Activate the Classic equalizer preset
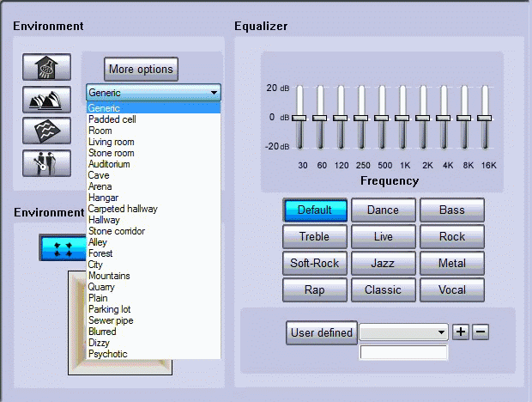532x402 pixels. click(x=384, y=290)
